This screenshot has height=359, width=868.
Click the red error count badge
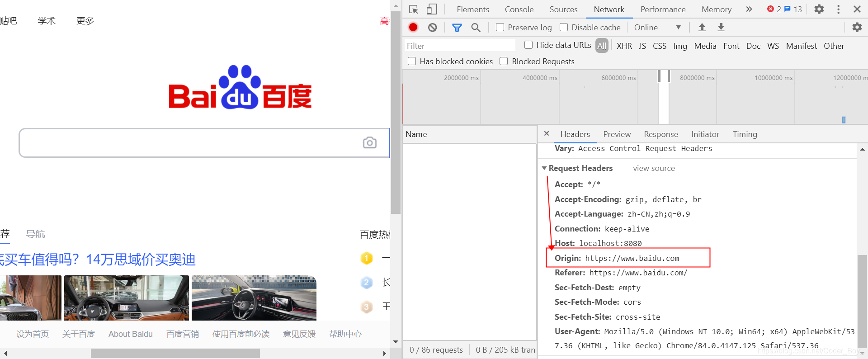click(774, 9)
